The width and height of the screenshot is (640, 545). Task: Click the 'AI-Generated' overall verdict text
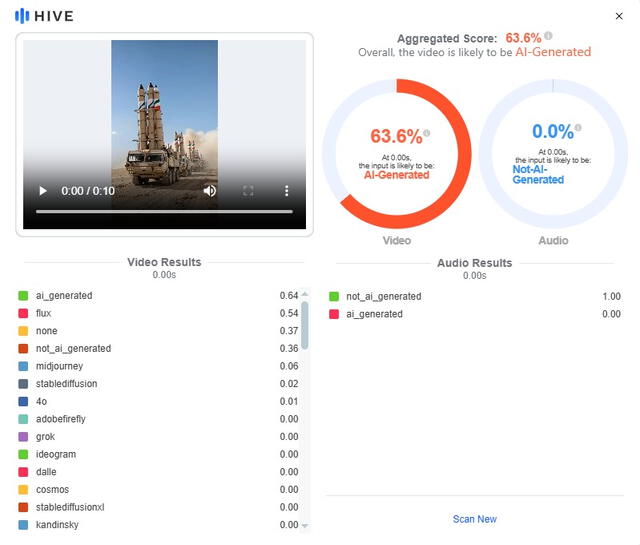(553, 52)
